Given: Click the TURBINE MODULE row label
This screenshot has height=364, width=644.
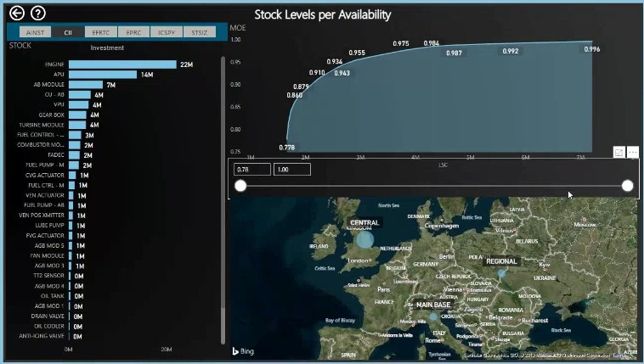Looking at the screenshot, I should pos(42,125).
